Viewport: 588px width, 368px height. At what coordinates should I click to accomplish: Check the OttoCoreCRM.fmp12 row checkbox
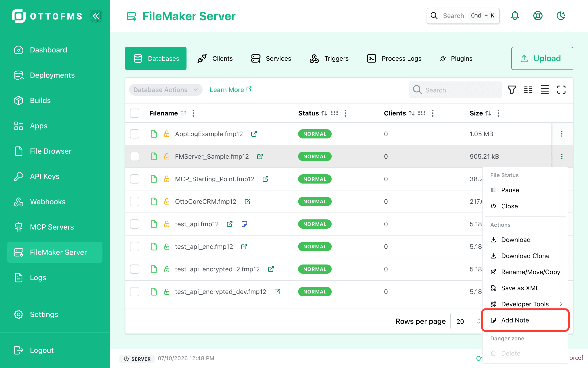[x=135, y=201]
